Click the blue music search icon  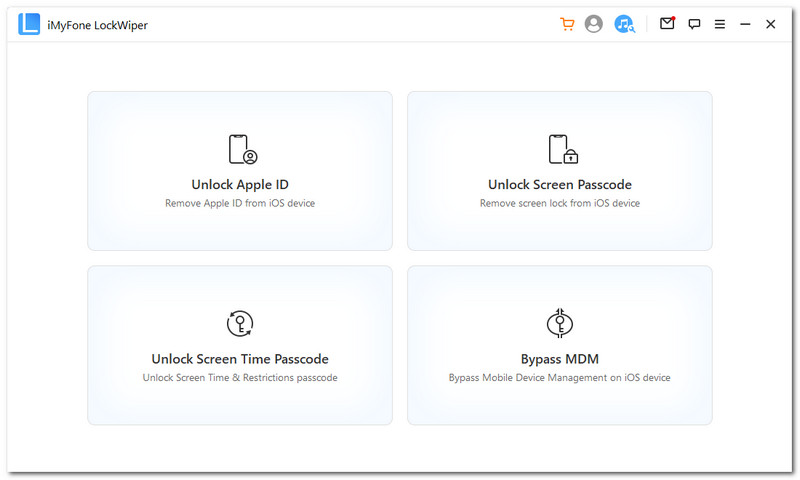624,24
